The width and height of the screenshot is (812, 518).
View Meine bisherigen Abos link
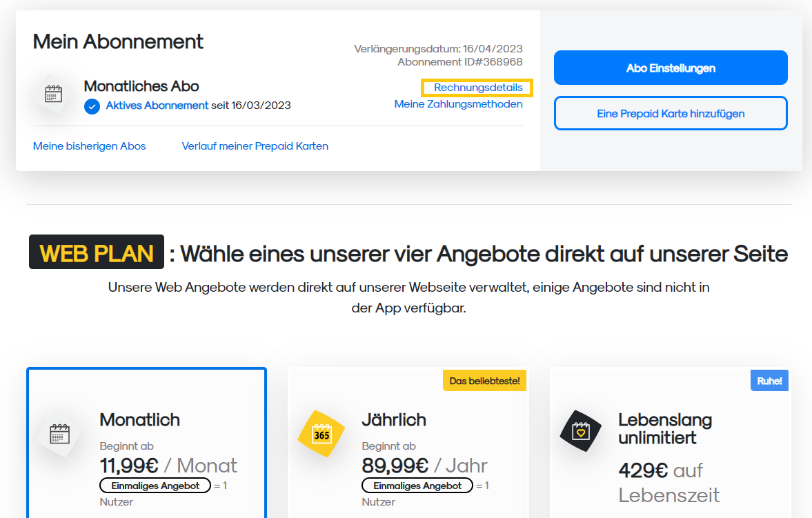click(x=90, y=146)
